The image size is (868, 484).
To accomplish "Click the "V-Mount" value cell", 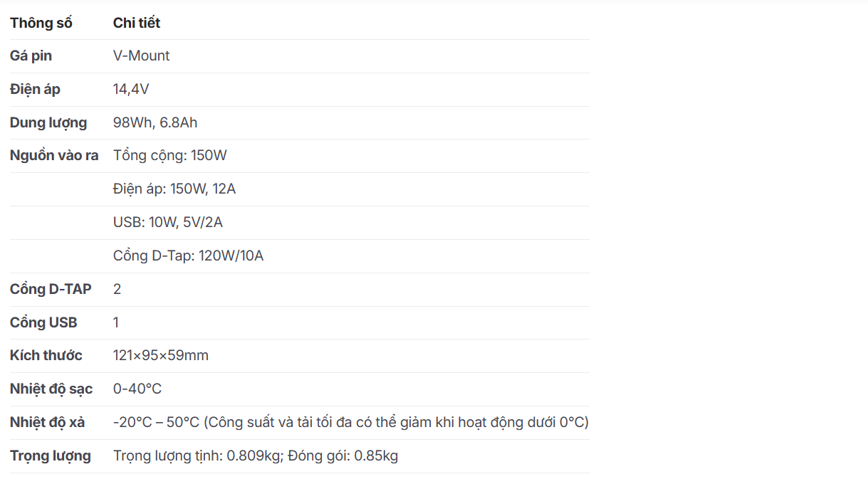I will click(141, 56).
